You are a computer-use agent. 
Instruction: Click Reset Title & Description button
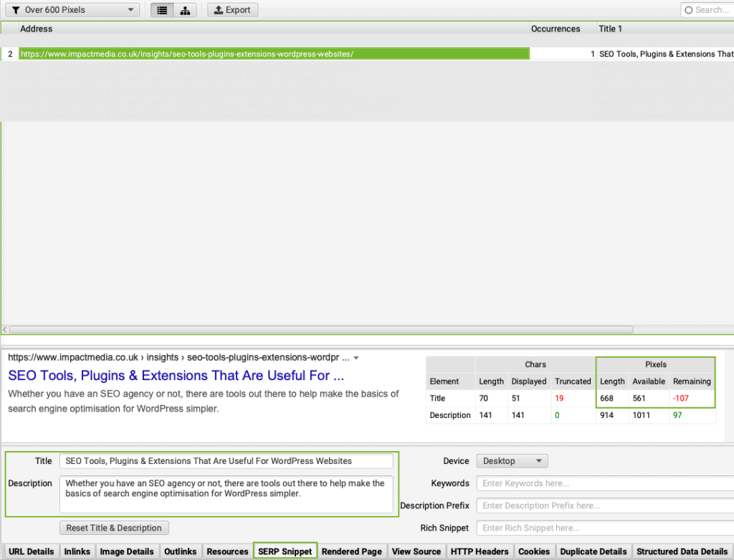click(114, 528)
